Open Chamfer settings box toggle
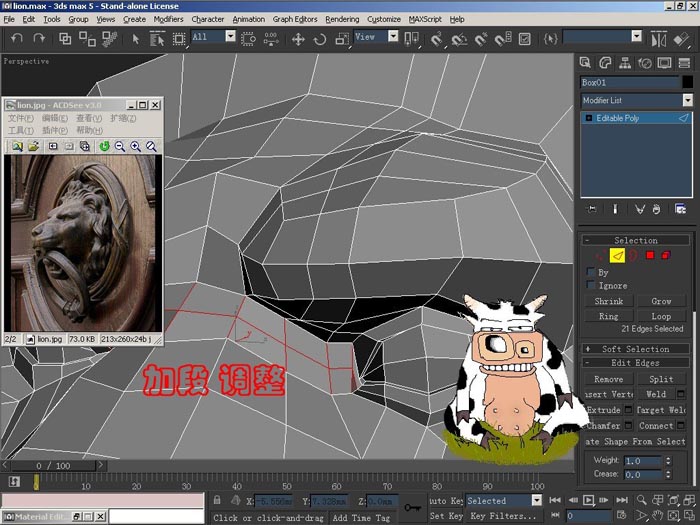700x525 pixels. pos(628,425)
